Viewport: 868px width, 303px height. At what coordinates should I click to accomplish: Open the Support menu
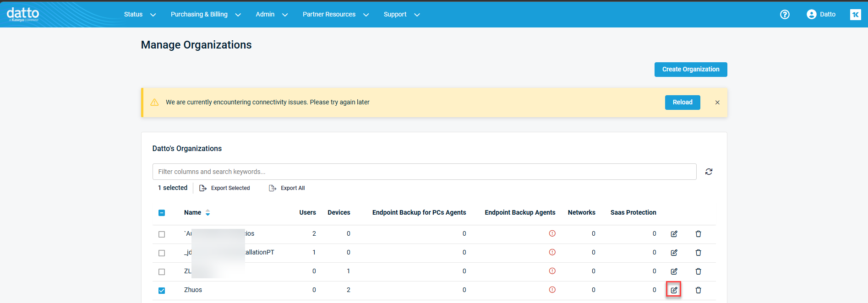(x=401, y=15)
